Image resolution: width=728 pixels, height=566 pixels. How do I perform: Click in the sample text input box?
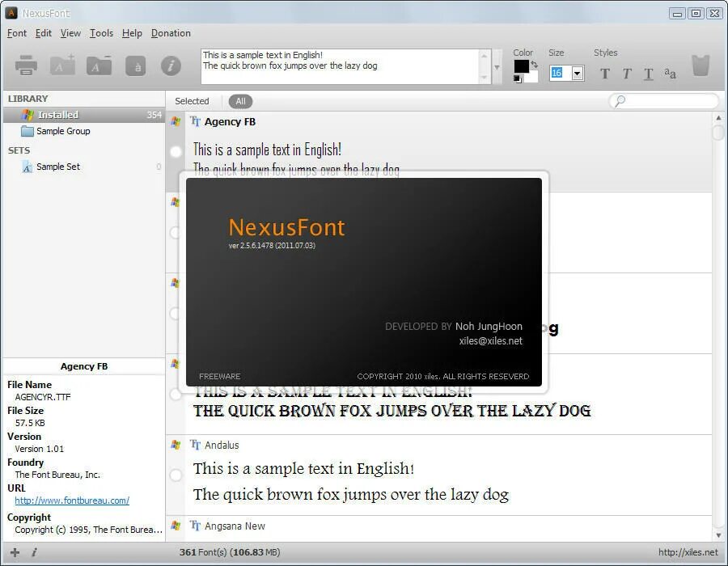point(340,67)
